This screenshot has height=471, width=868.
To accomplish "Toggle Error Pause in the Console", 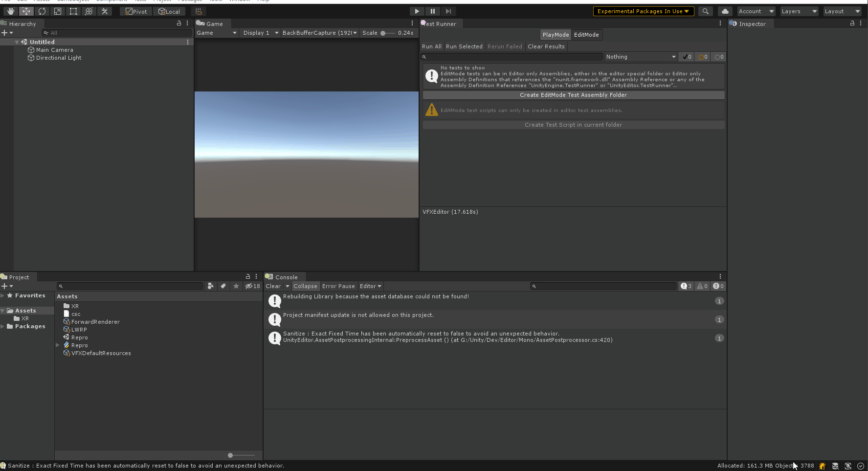I will (338, 286).
